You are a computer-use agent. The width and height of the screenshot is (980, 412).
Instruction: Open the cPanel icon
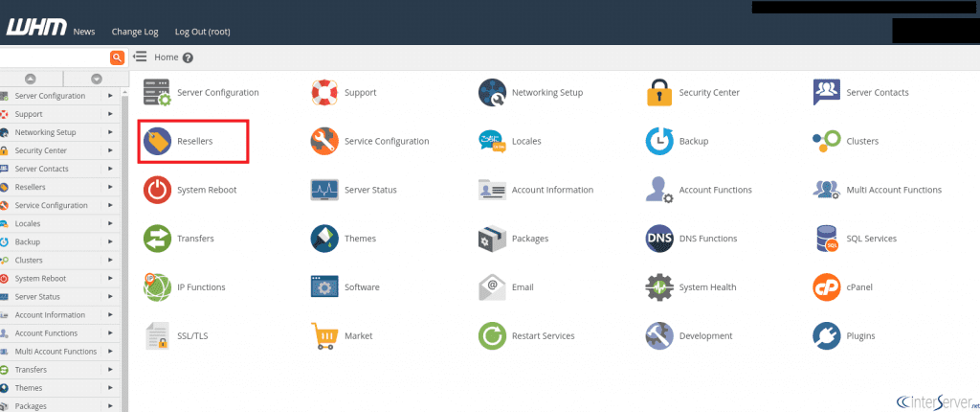(826, 286)
